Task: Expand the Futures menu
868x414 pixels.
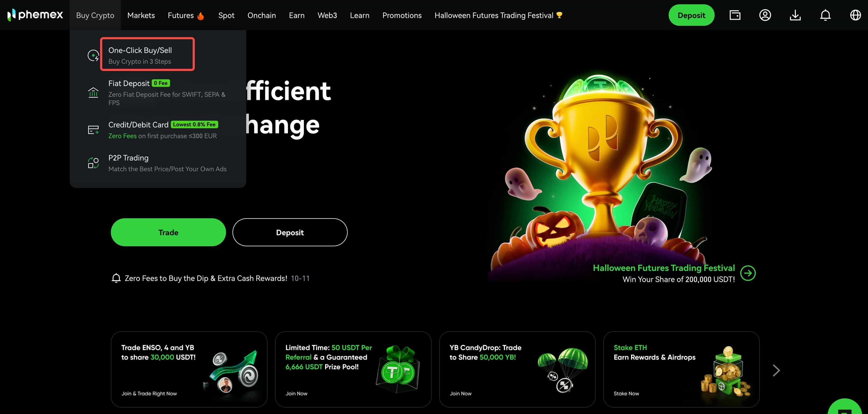Action: coord(186,15)
